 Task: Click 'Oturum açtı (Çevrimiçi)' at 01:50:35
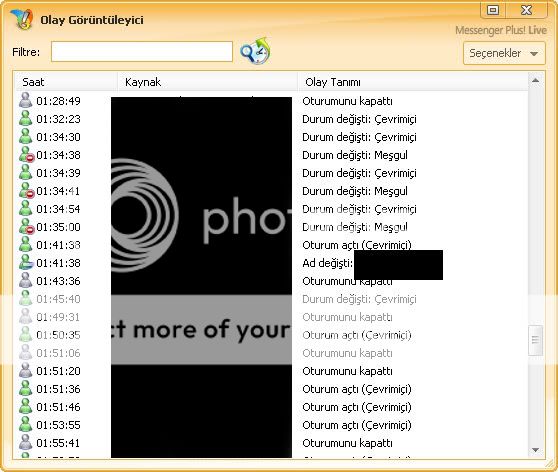pyautogui.click(x=357, y=335)
